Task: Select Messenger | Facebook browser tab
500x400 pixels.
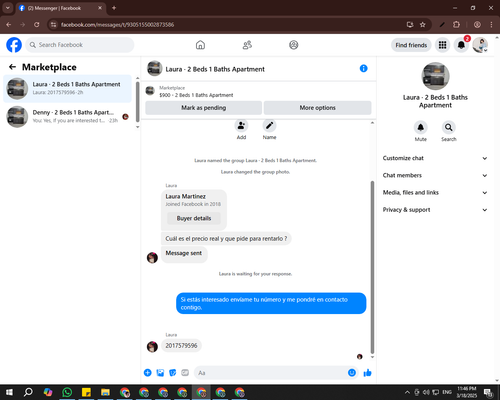Action: point(61,8)
